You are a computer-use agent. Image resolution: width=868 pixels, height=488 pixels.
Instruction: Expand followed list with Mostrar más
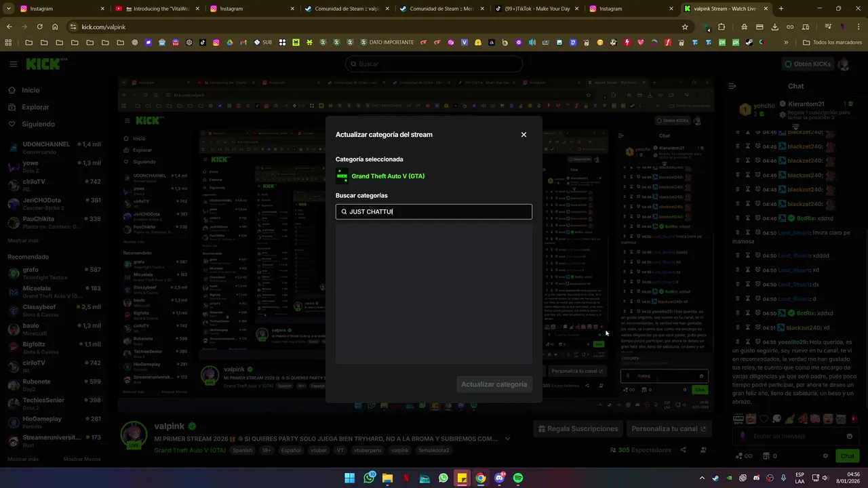(23, 241)
